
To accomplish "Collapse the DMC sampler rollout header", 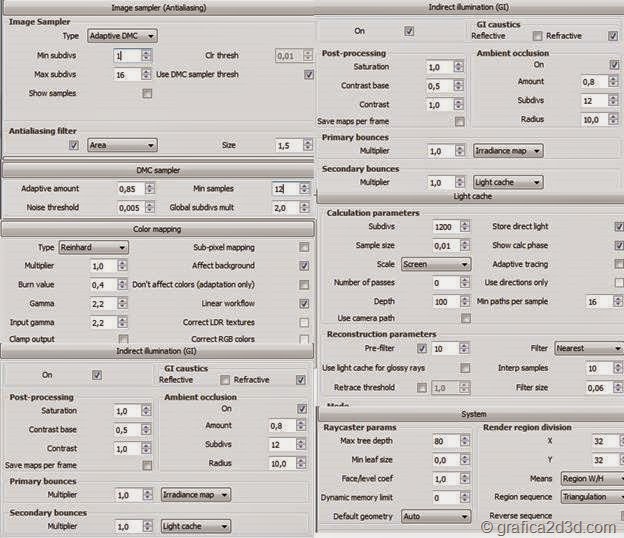I will point(157,170).
